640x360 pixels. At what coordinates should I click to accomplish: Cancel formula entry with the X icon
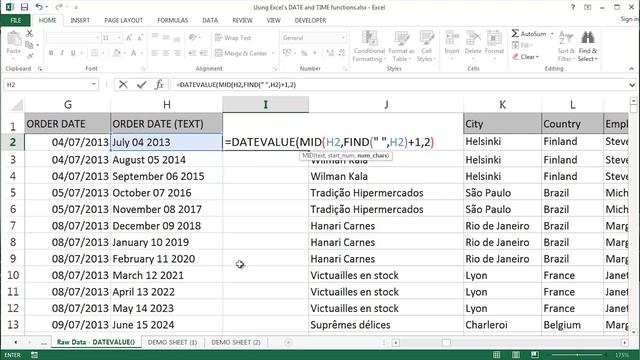[123, 84]
